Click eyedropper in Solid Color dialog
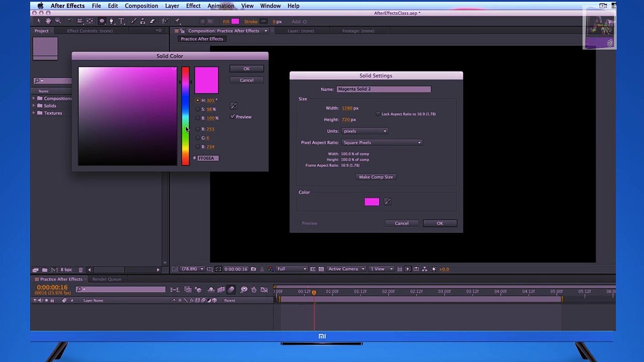This screenshot has width=644, height=362. tap(233, 106)
